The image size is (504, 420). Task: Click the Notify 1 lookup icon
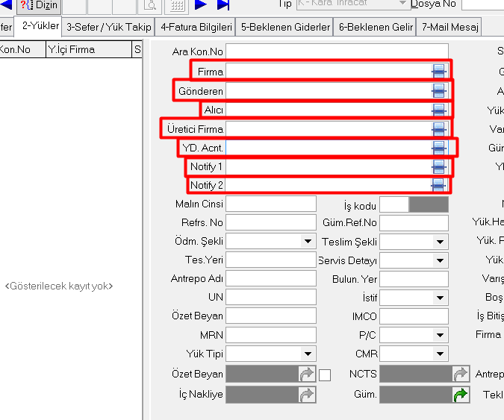(x=439, y=166)
